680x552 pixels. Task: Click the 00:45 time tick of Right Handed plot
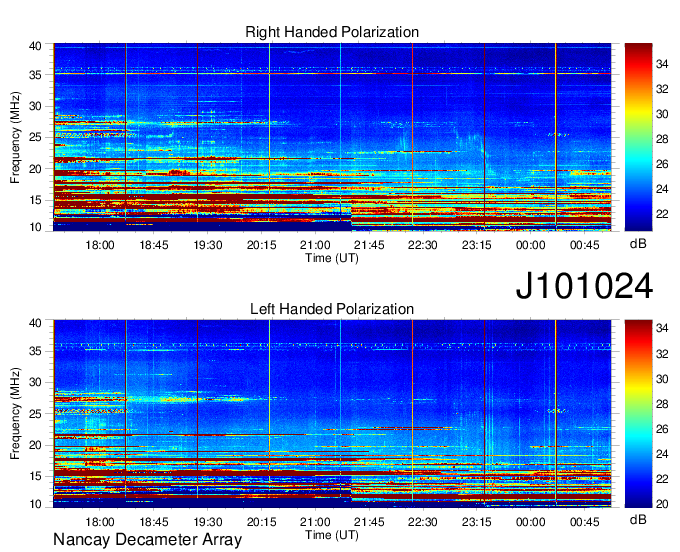[x=584, y=245]
